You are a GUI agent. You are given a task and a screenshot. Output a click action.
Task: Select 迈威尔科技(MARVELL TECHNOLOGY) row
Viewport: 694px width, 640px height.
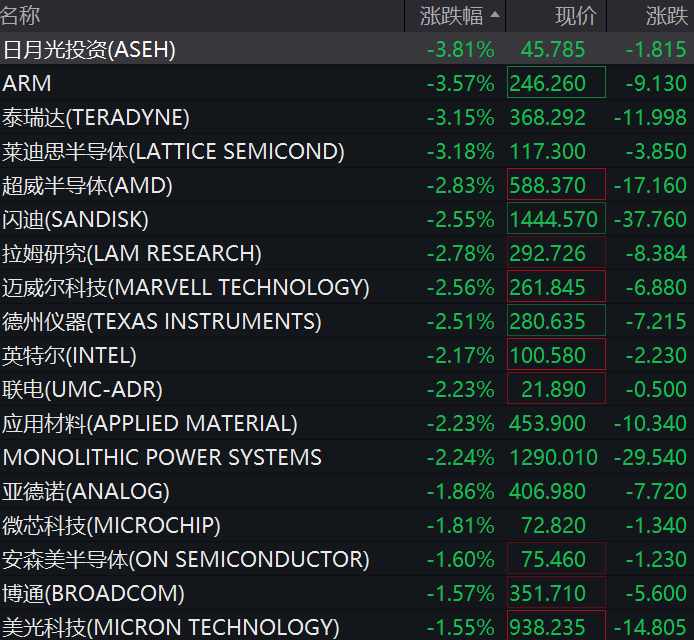click(347, 287)
